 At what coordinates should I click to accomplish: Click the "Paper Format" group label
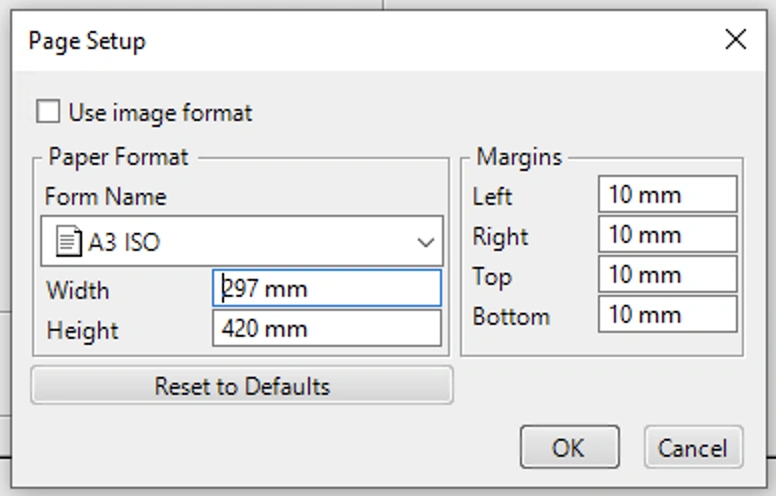click(118, 157)
